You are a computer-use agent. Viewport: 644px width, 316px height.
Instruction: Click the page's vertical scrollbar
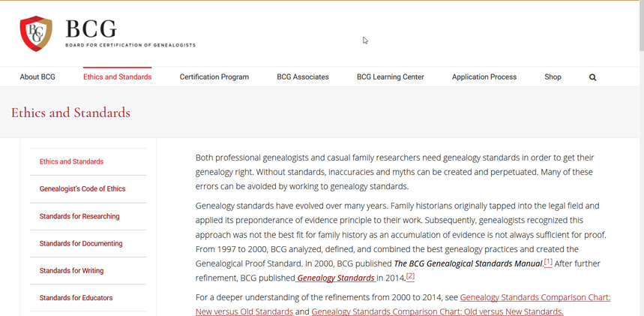(x=640, y=150)
